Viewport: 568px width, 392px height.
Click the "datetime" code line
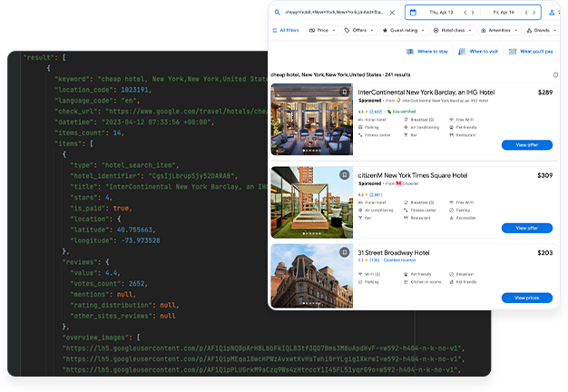(134, 122)
